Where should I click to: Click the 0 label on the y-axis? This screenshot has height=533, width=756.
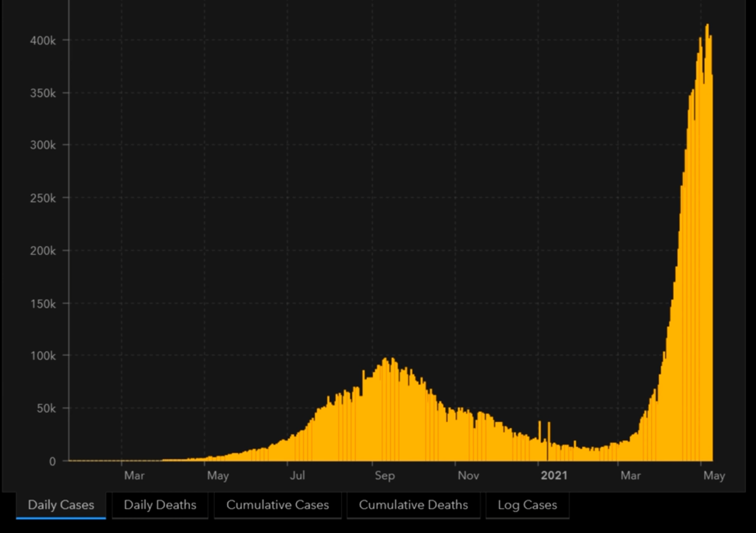(52, 462)
